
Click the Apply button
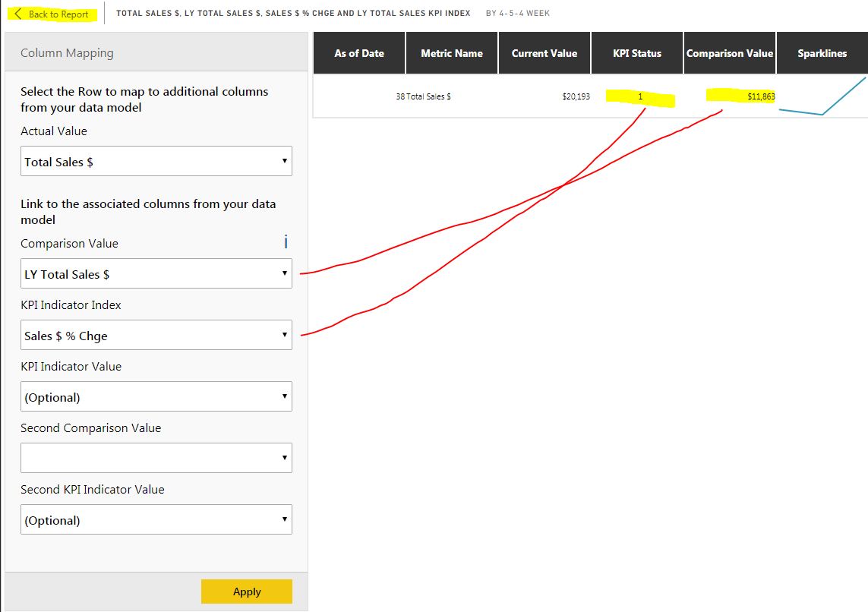pyautogui.click(x=247, y=591)
